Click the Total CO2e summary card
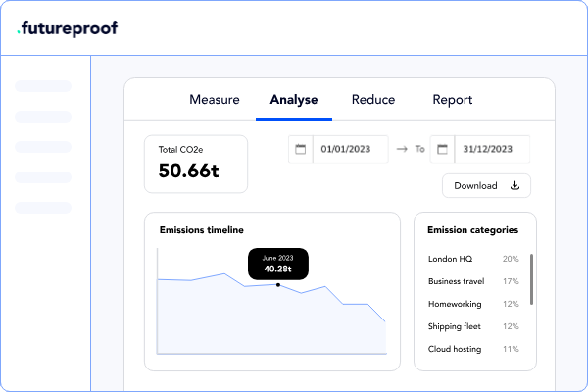The width and height of the screenshot is (588, 392). (196, 164)
